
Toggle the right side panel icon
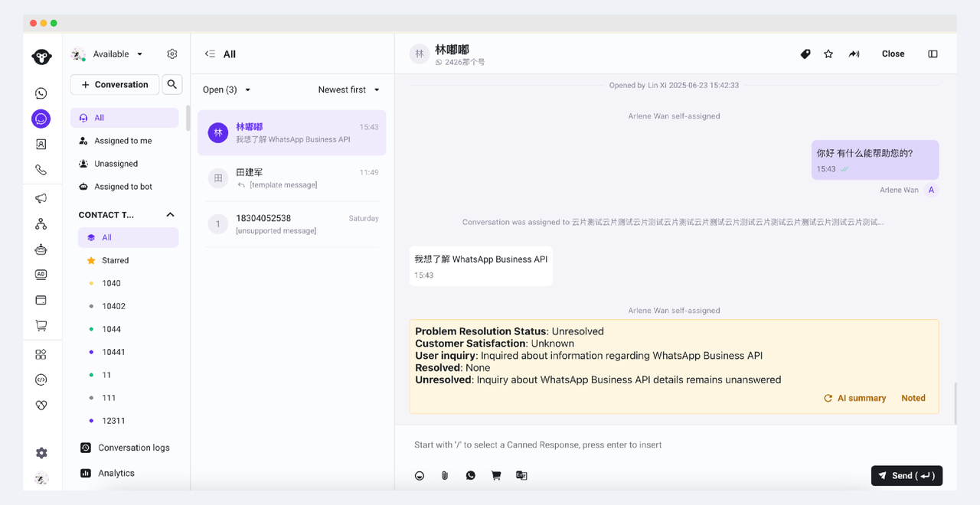click(x=933, y=54)
